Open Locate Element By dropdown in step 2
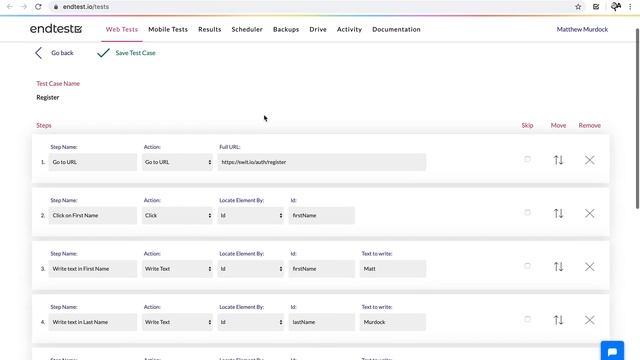Viewport: 640px width, 360px height. coord(251,216)
